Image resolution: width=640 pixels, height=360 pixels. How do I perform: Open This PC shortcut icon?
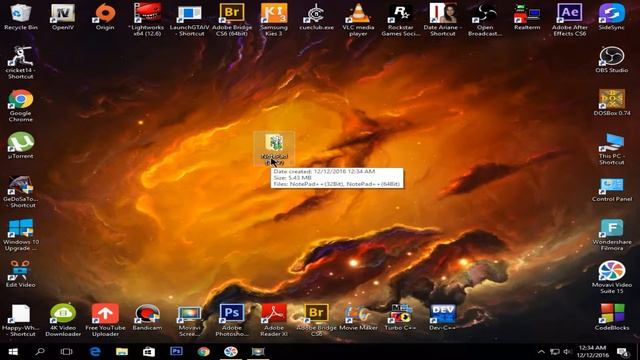coord(611,149)
